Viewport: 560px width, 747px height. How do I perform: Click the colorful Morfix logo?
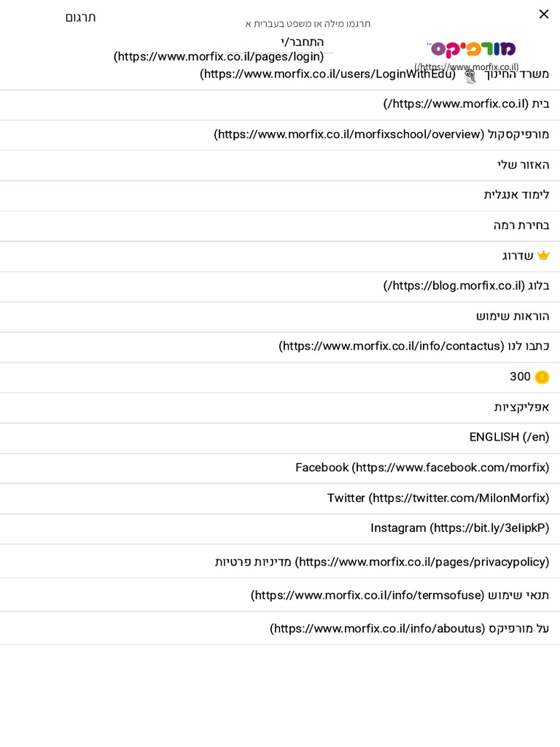click(x=471, y=49)
